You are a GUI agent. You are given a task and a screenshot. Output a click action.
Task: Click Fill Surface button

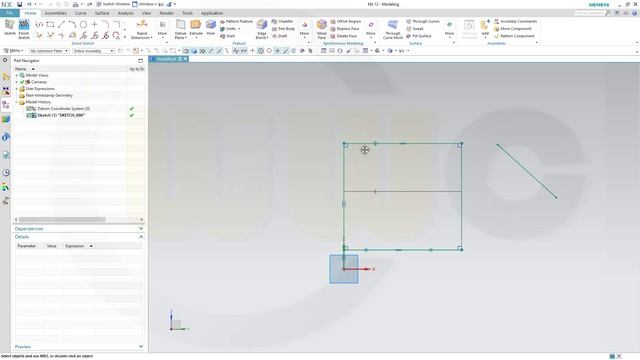[419, 36]
